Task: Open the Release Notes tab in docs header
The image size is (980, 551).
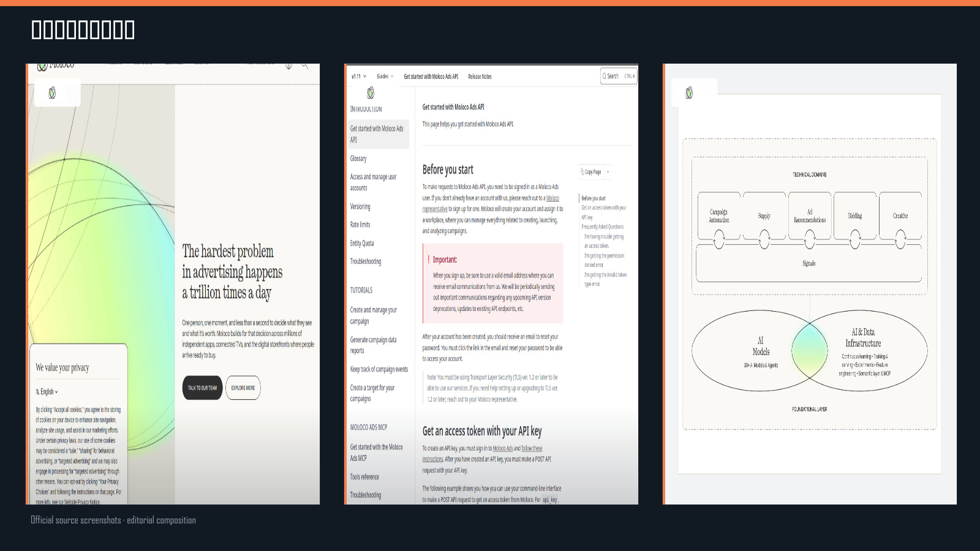Action: click(x=480, y=77)
